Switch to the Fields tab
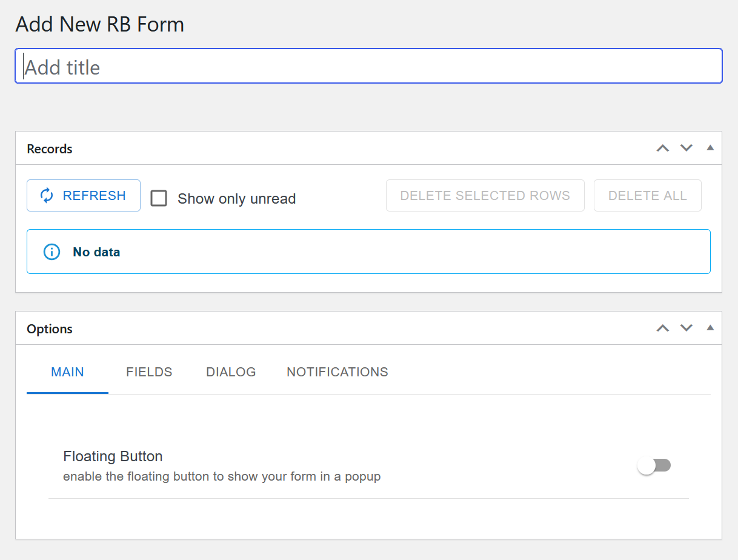738x560 pixels. 149,372
